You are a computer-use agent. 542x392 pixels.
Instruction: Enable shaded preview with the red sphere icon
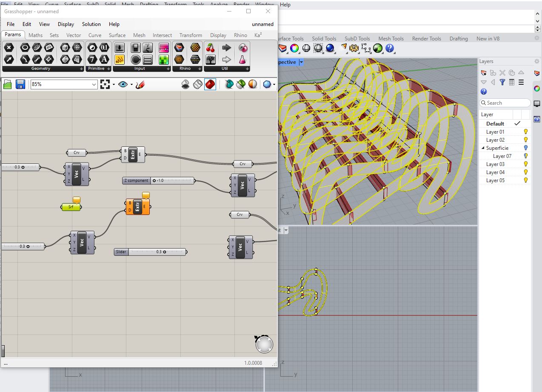[x=211, y=84]
